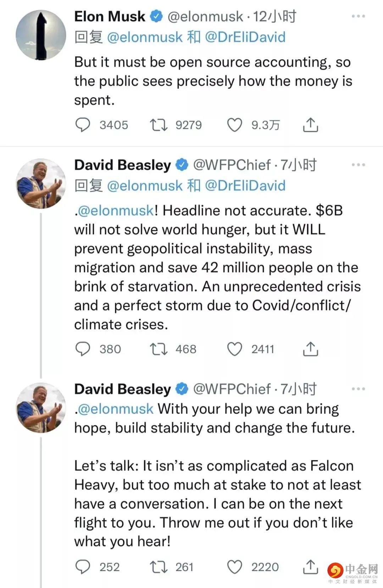This screenshot has width=383, height=588.
Task: Retweet Beasley's tweet with 261 retweets
Action: pyautogui.click(x=159, y=567)
